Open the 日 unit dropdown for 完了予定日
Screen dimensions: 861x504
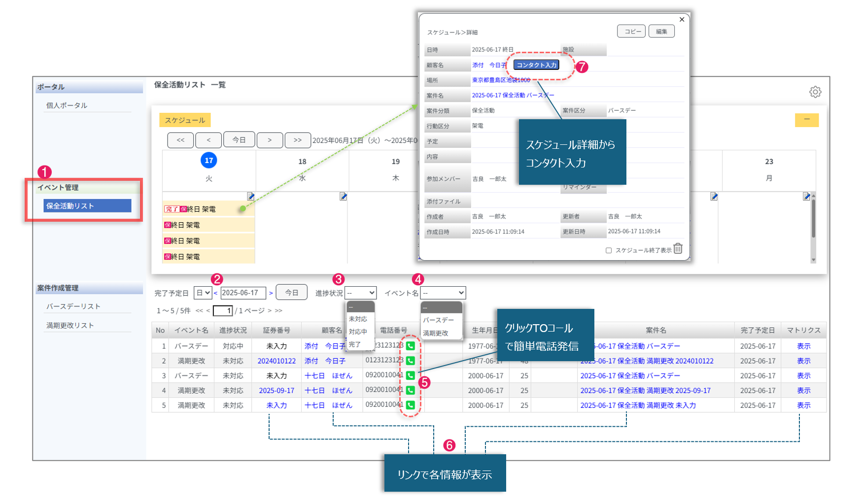coord(203,293)
